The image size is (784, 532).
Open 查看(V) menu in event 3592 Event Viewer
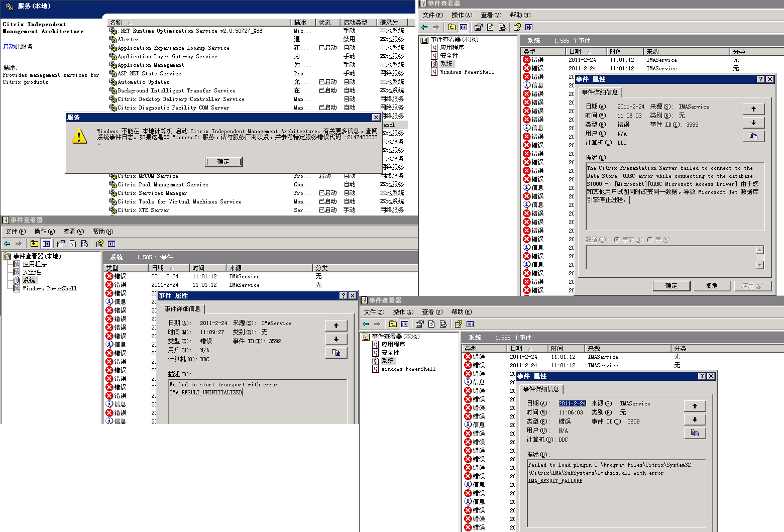pyautogui.click(x=73, y=232)
